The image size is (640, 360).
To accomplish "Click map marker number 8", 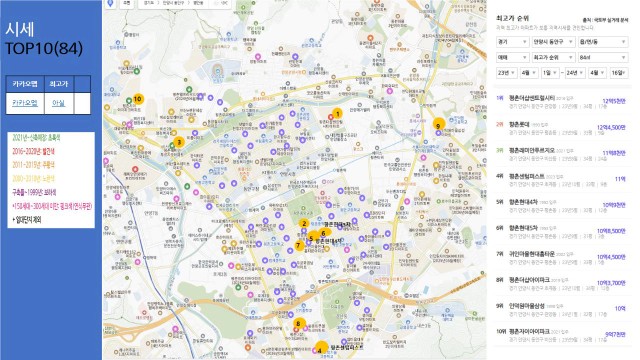I will point(299,323).
